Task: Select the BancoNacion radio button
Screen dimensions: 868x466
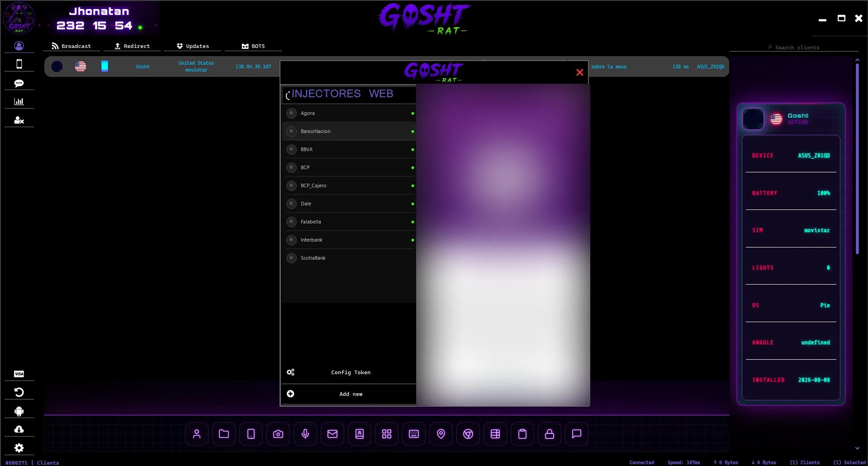Action: pos(291,131)
